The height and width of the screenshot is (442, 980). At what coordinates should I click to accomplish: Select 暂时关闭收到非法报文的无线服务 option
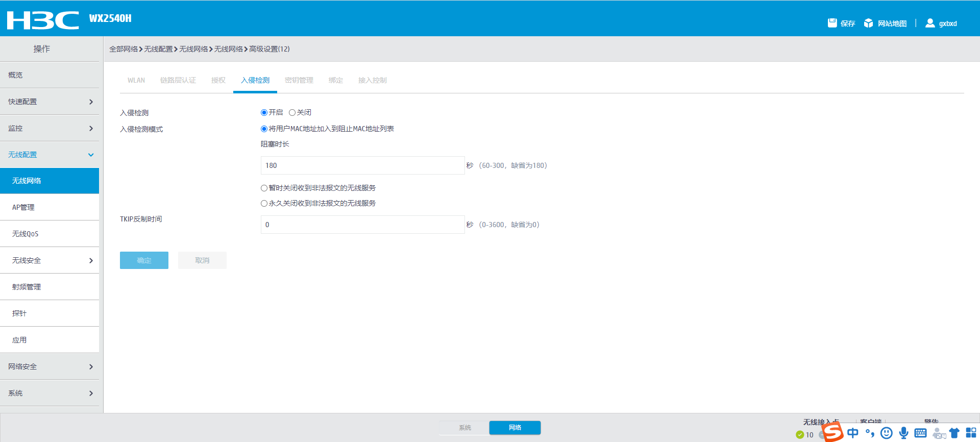coord(264,188)
